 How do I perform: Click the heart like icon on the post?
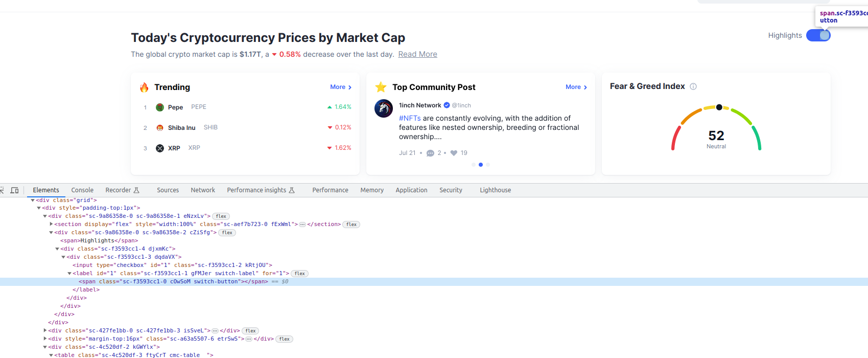[x=454, y=153]
